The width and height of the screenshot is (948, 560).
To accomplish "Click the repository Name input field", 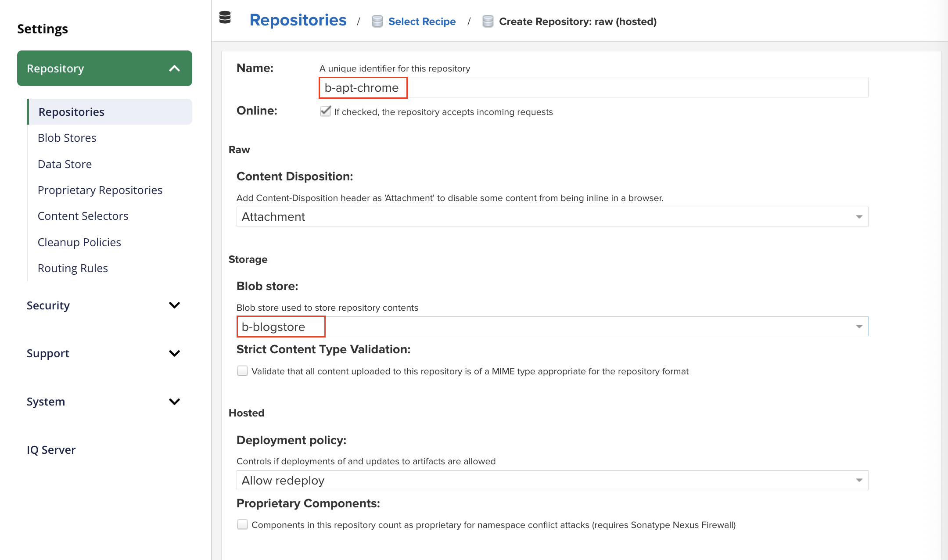I will 592,88.
